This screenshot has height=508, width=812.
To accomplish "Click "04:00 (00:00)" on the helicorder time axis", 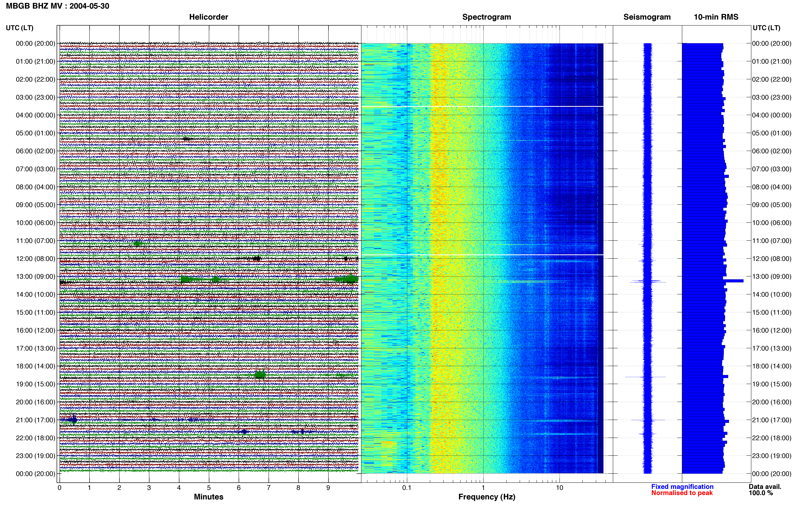I will (x=36, y=115).
